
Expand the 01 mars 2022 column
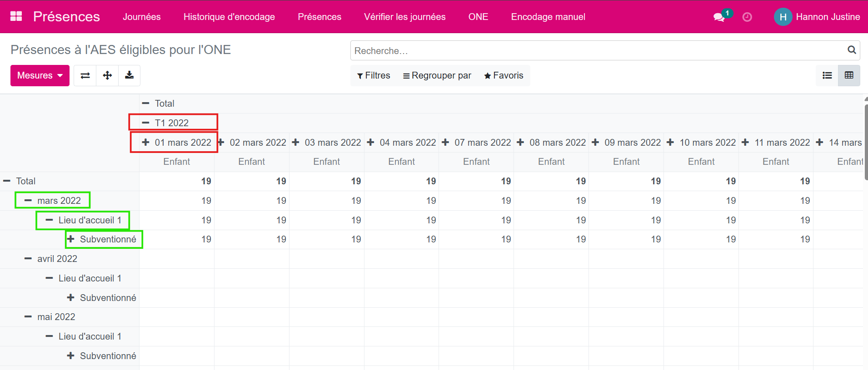tap(177, 143)
